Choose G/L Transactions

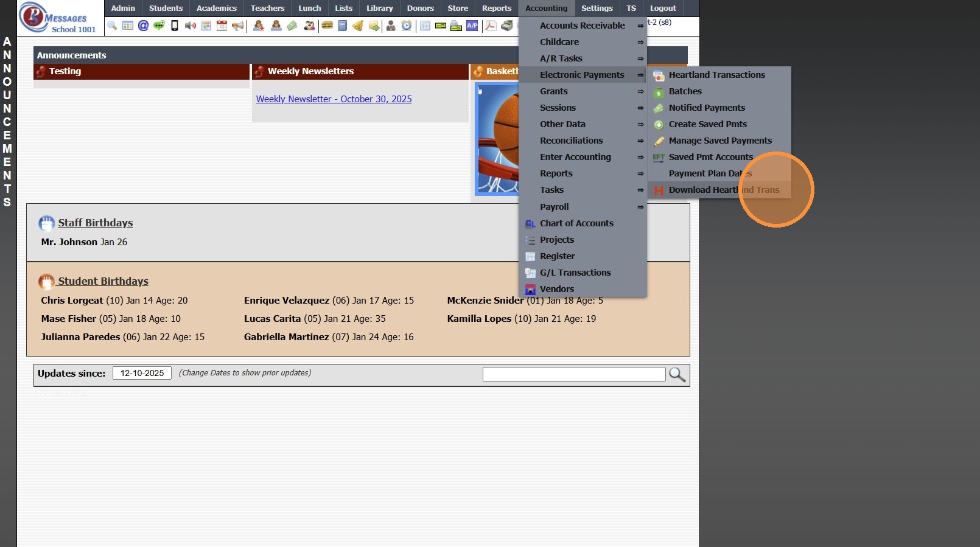point(583,273)
